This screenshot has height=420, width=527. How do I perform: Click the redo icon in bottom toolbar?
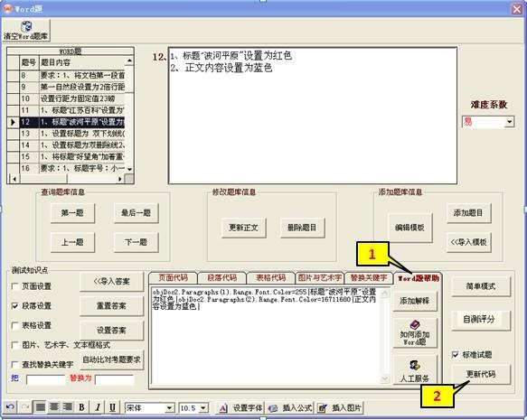[25, 407]
